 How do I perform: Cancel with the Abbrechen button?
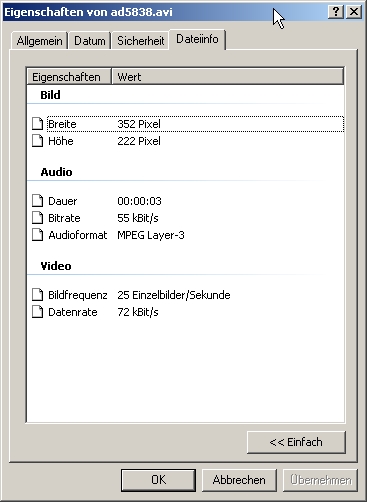pos(239,480)
